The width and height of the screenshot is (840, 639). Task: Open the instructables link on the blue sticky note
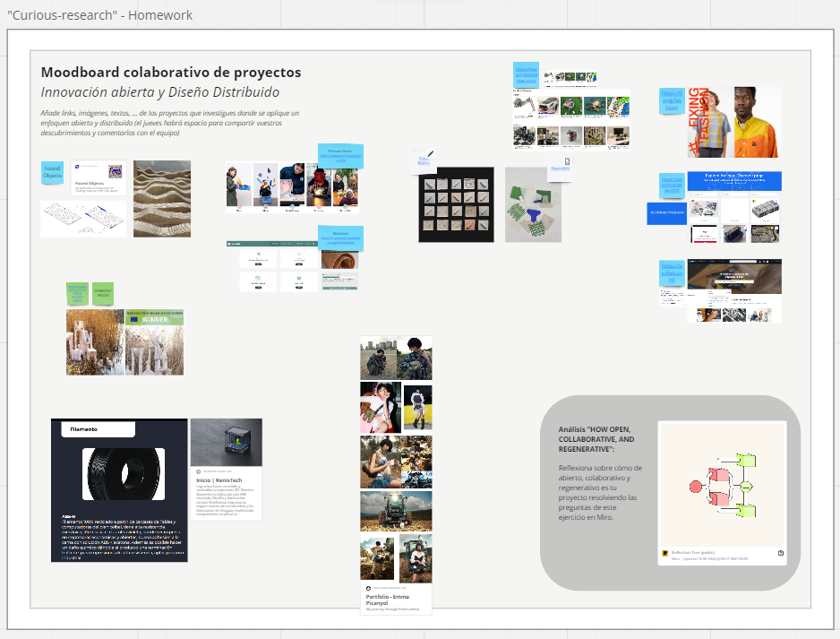coord(526,74)
